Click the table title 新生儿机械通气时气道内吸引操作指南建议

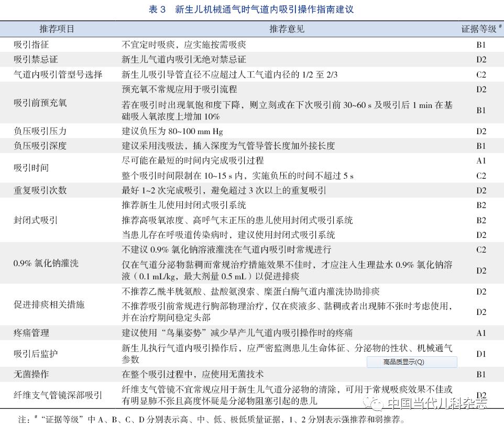(x=264, y=9)
